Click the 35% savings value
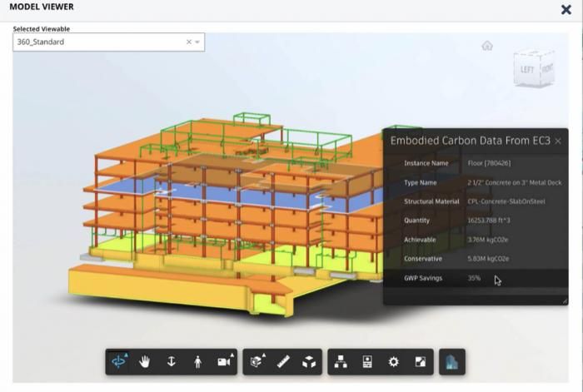 [474, 278]
